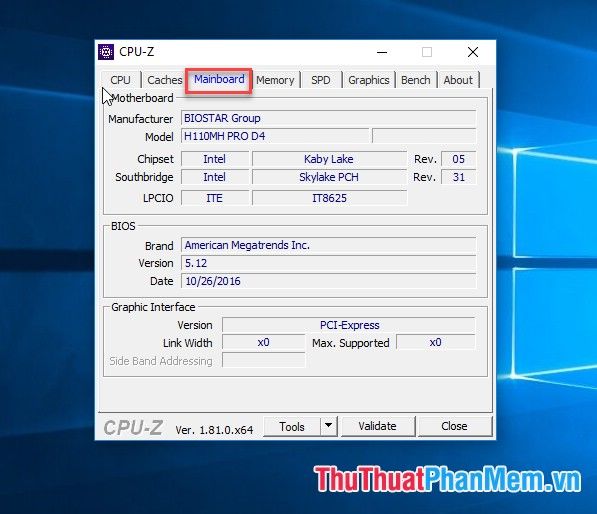Open the Bench tab
Screen dimensions: 597x514
(415, 80)
